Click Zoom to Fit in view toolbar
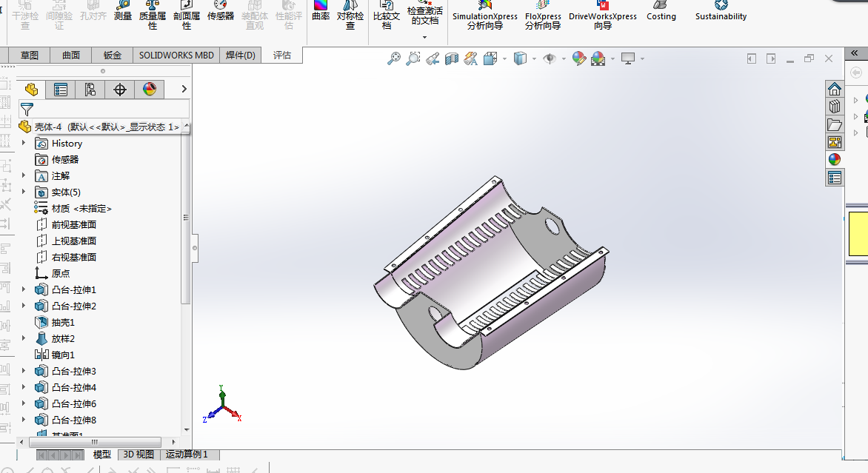The image size is (868, 473). pos(393,58)
